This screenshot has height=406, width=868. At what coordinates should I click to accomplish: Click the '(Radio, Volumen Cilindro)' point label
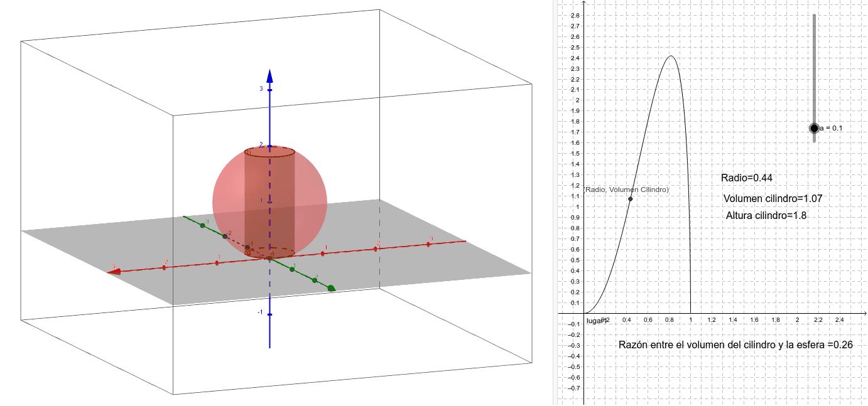[626, 190]
